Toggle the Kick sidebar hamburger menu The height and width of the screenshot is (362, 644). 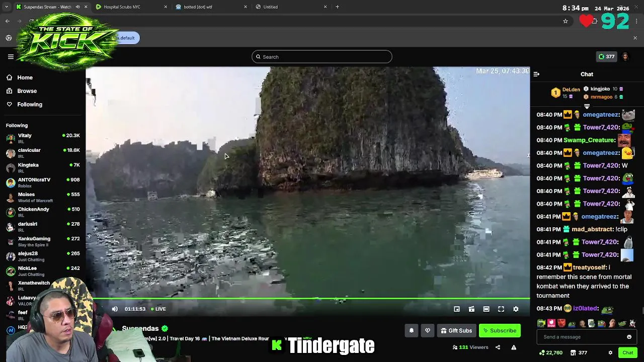11,57
